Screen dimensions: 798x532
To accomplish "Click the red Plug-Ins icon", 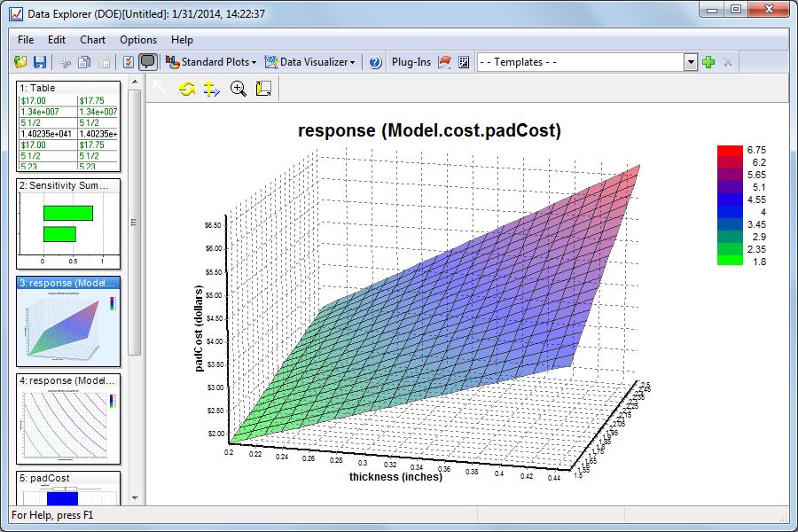I will point(445,62).
